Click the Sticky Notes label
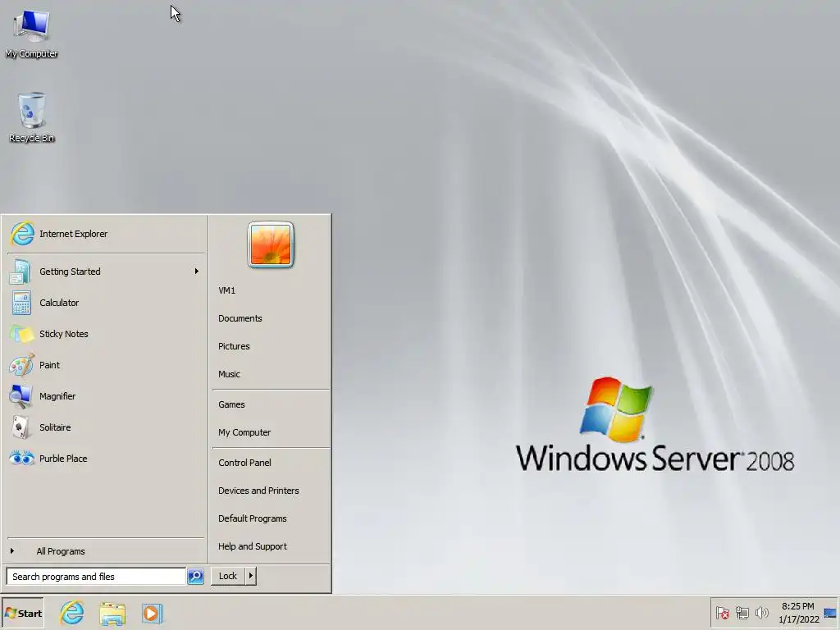Viewport: 840px width, 630px height. click(64, 334)
